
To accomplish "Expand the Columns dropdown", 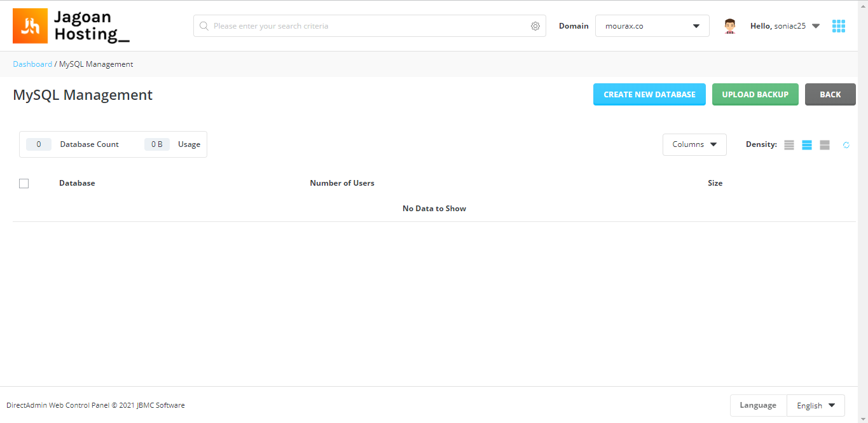I will pos(694,144).
